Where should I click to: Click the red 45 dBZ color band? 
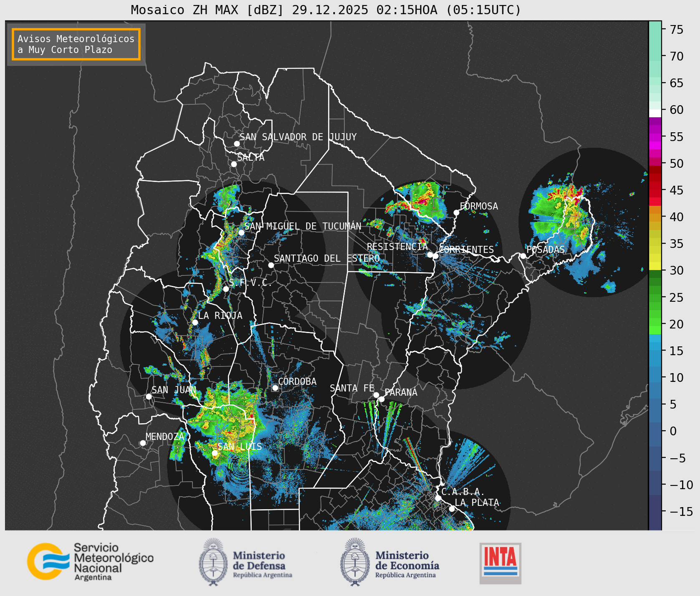[655, 186]
